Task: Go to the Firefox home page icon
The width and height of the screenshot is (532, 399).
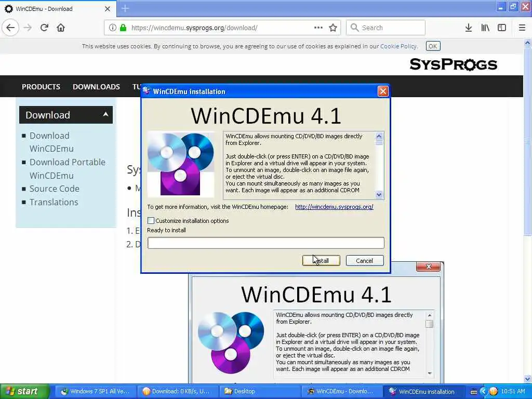Action: pyautogui.click(x=61, y=28)
